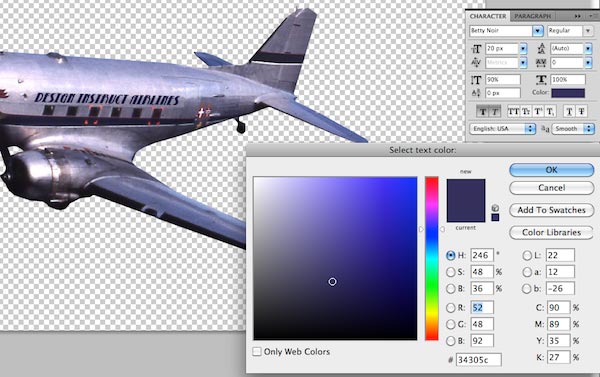Click Design Instruct Airlines text on plane

107,99
